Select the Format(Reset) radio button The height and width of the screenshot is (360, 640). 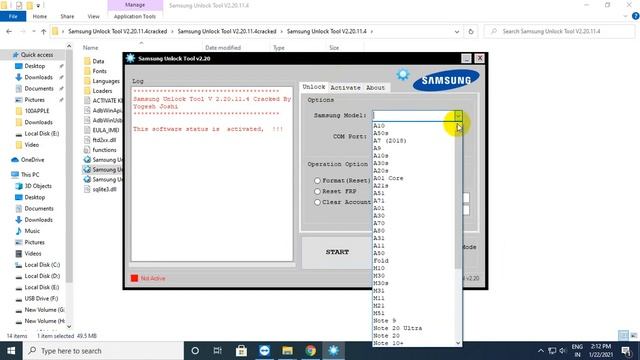pyautogui.click(x=317, y=180)
